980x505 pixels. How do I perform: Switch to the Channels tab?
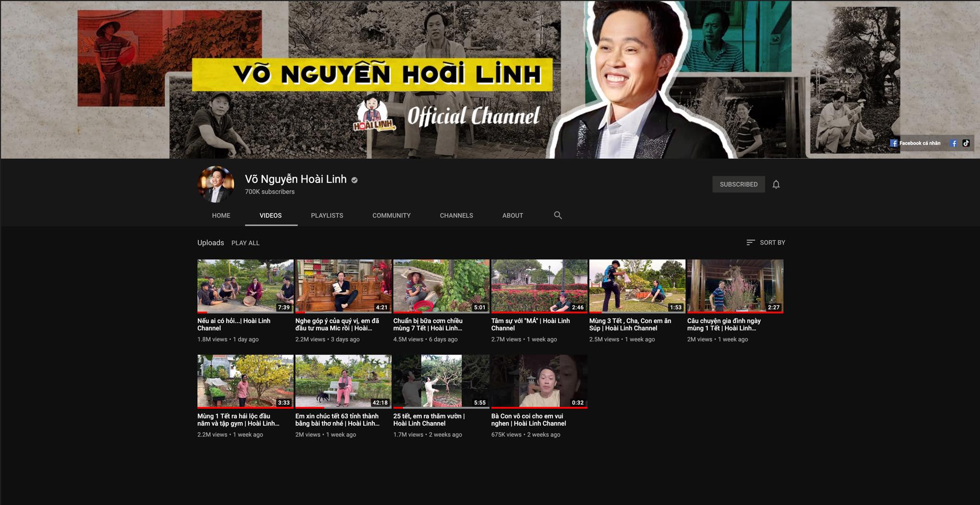click(x=457, y=215)
